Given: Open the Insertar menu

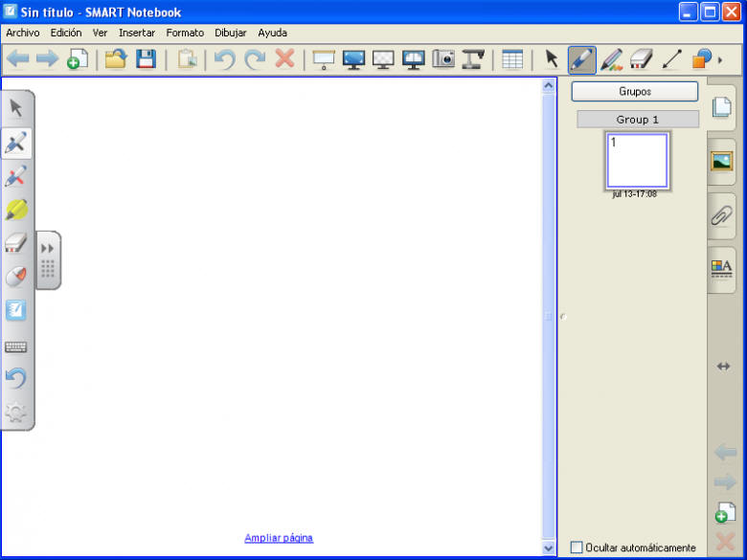Looking at the screenshot, I should tap(137, 33).
